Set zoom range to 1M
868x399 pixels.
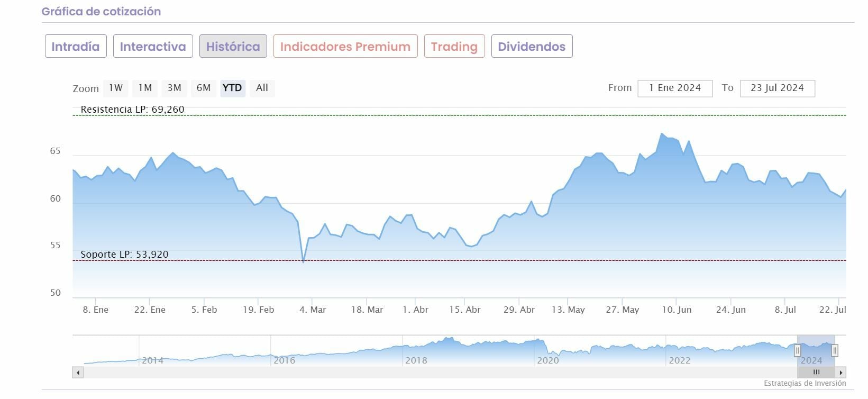point(145,88)
